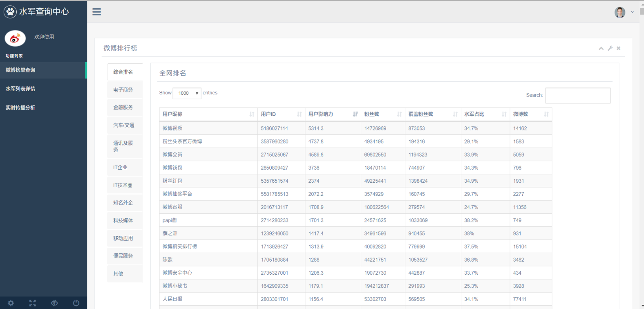
Task: Sort table by 用户影响力 column
Action: (333, 114)
